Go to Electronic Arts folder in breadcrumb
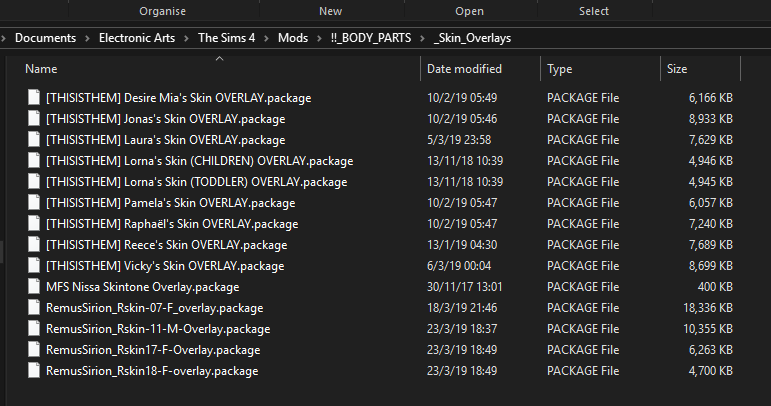 (137, 38)
